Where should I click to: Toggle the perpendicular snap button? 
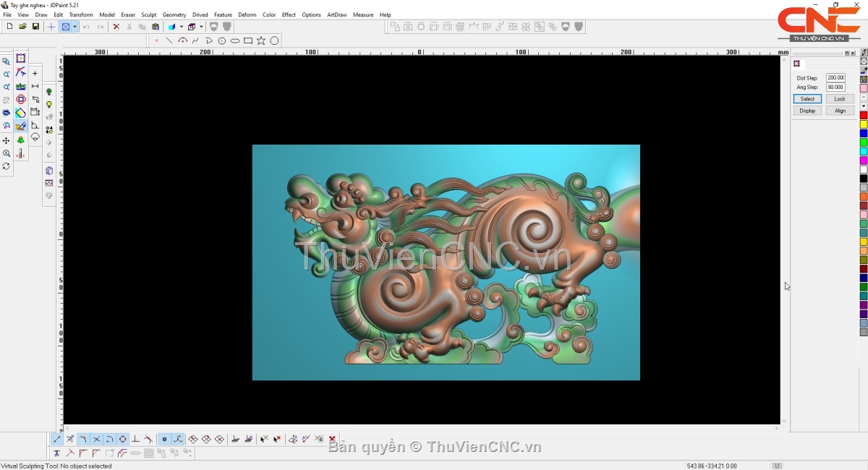[x=135, y=439]
